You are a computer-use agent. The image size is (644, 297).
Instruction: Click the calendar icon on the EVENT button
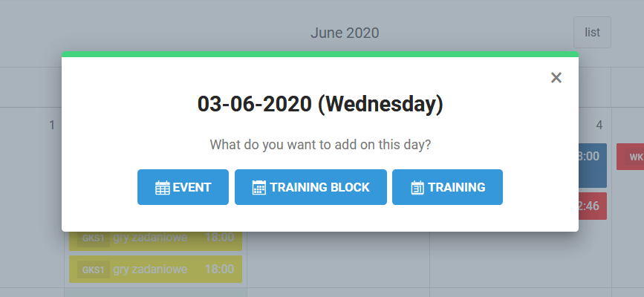pos(163,188)
